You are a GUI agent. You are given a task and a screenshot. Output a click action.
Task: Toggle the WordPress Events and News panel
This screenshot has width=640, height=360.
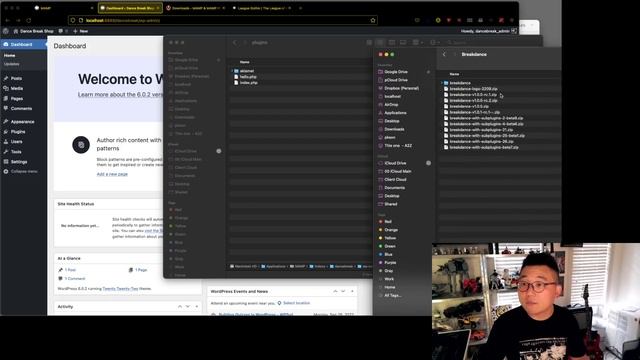(352, 291)
